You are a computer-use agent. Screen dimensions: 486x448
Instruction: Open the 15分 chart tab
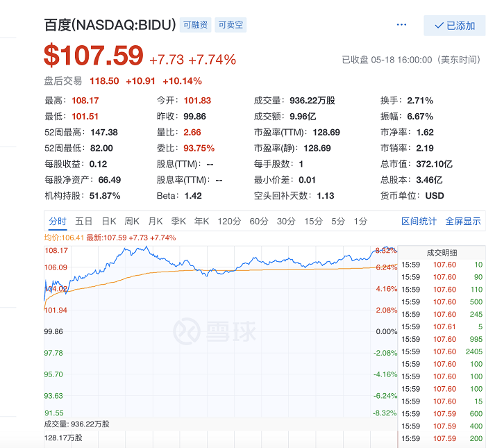tap(313, 222)
